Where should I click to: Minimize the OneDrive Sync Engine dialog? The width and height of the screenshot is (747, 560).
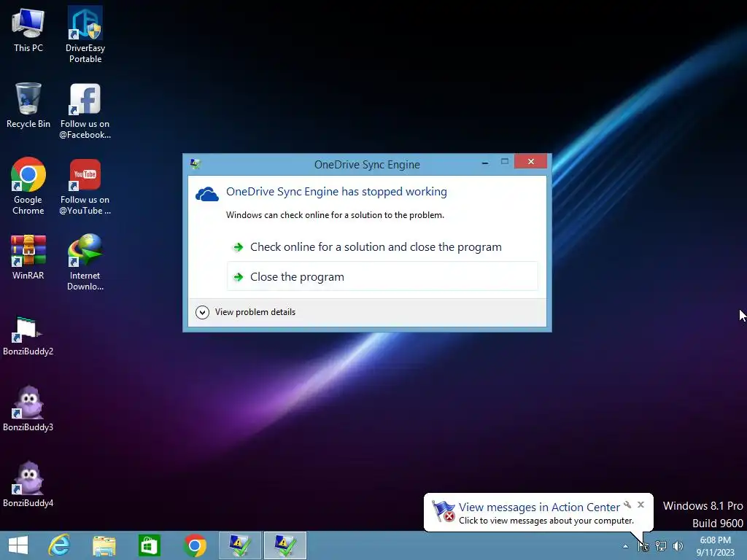pyautogui.click(x=485, y=163)
